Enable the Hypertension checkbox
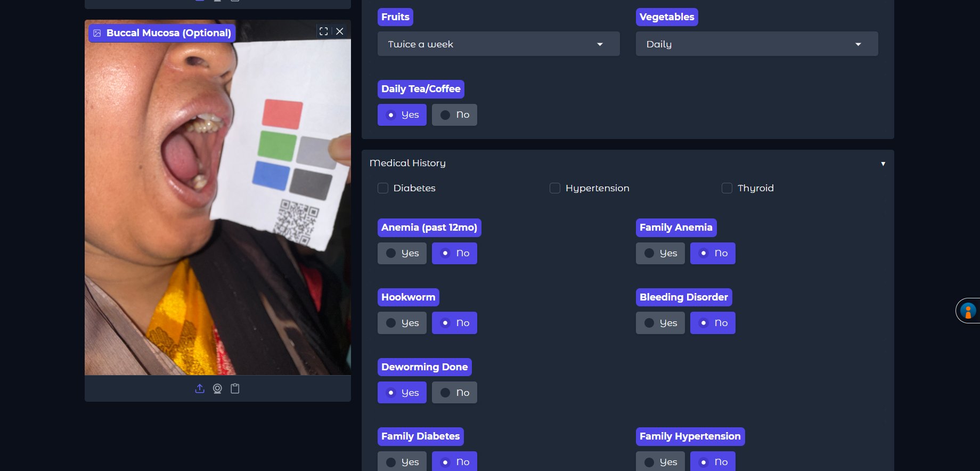Viewport: 980px width, 471px height. tap(555, 188)
